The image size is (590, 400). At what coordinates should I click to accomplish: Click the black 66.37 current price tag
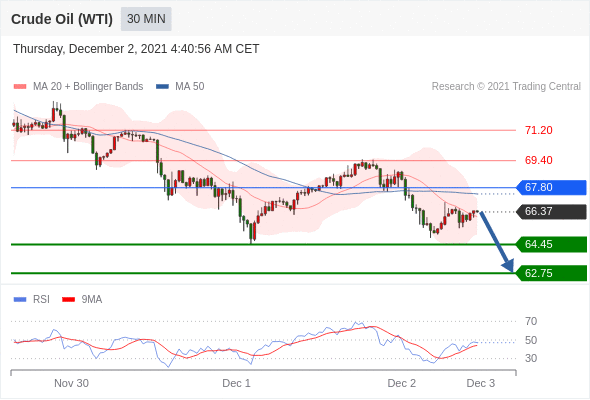[x=550, y=211]
